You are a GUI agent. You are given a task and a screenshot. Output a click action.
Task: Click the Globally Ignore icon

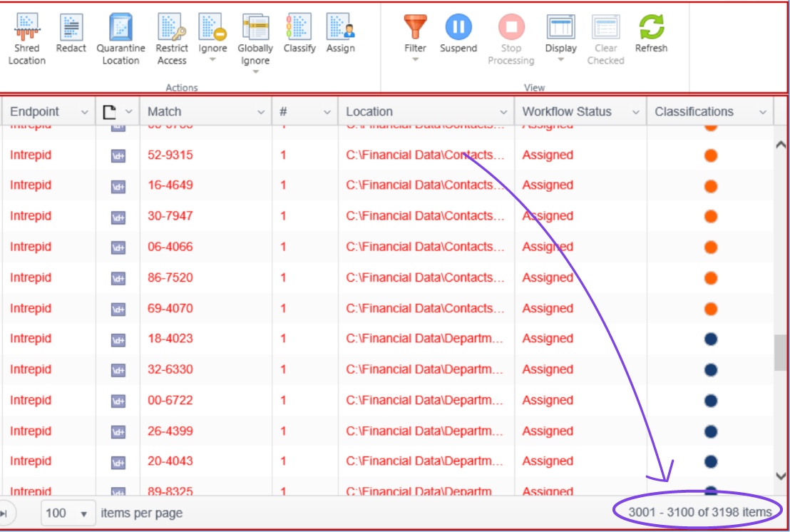point(255,26)
